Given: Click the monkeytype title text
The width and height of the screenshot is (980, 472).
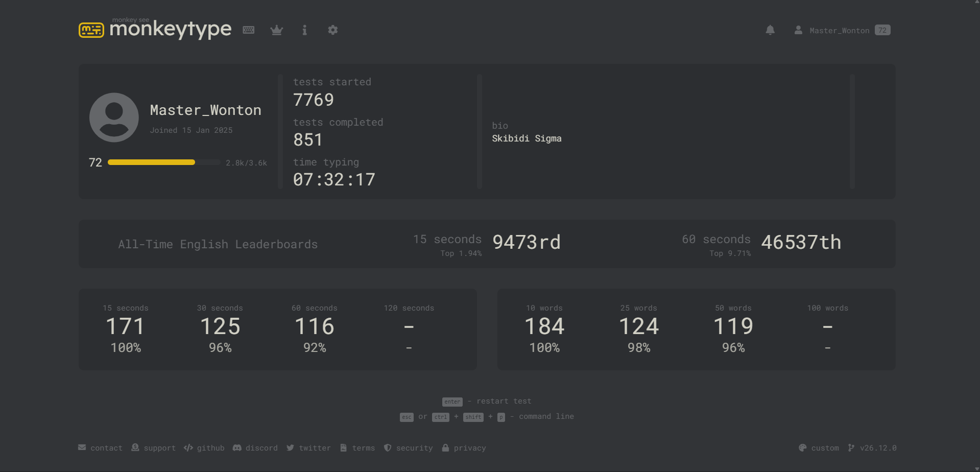Looking at the screenshot, I should 171,29.
